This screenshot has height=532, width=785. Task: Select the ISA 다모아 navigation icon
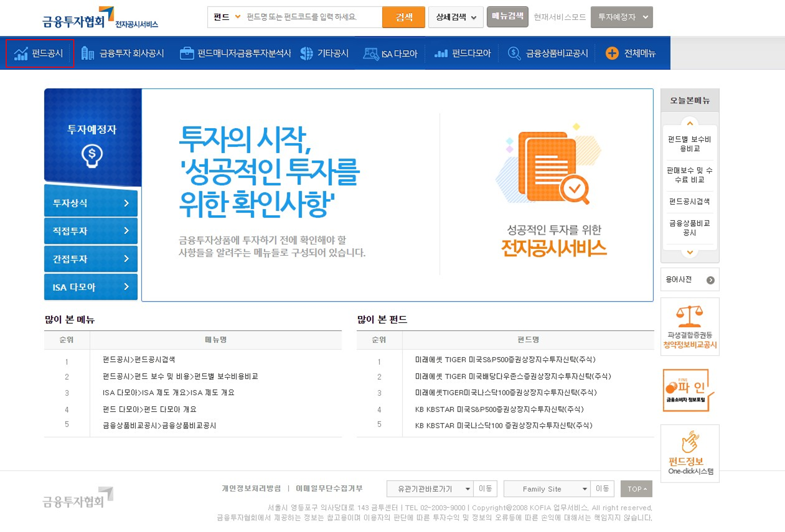[x=372, y=53]
